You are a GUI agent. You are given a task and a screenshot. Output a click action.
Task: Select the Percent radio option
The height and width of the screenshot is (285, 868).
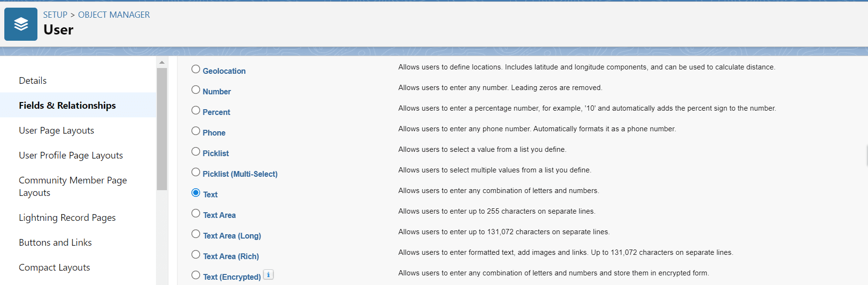(196, 110)
